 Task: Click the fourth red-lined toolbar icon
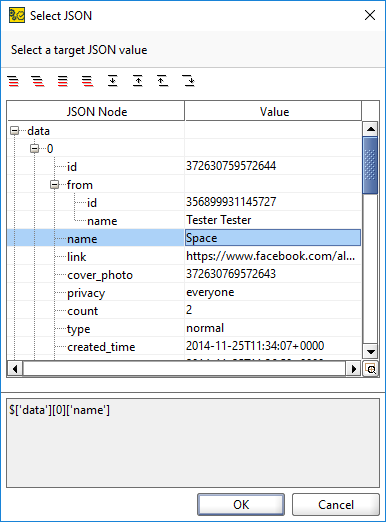click(x=88, y=81)
